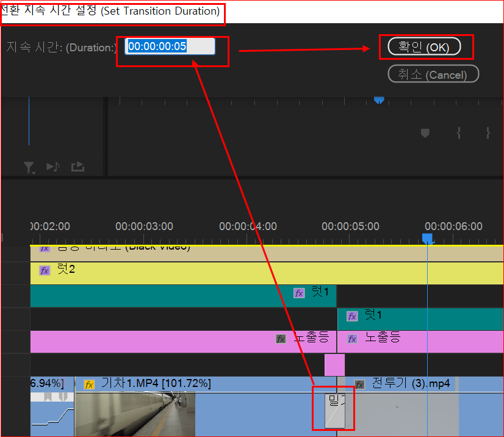Click the mark out brace icon
Image resolution: width=504 pixels, height=437 pixels.
point(488,133)
